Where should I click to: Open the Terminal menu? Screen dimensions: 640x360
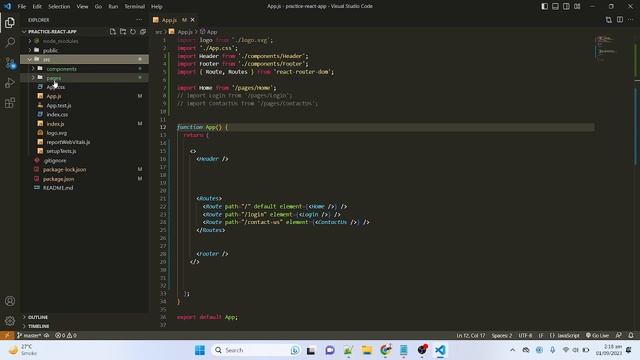(x=135, y=6)
